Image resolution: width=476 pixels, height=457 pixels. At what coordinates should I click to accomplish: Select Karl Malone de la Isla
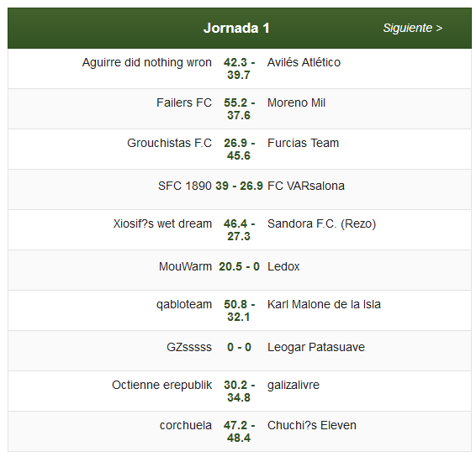click(x=324, y=304)
